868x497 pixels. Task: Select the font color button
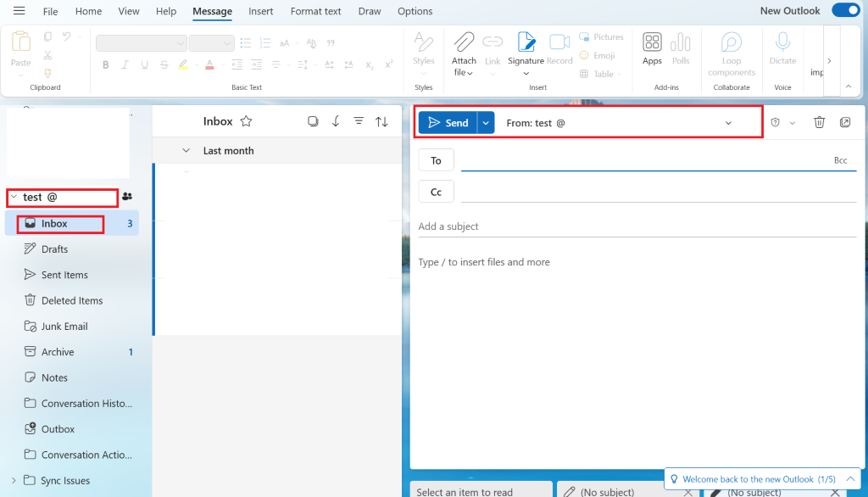[209, 64]
